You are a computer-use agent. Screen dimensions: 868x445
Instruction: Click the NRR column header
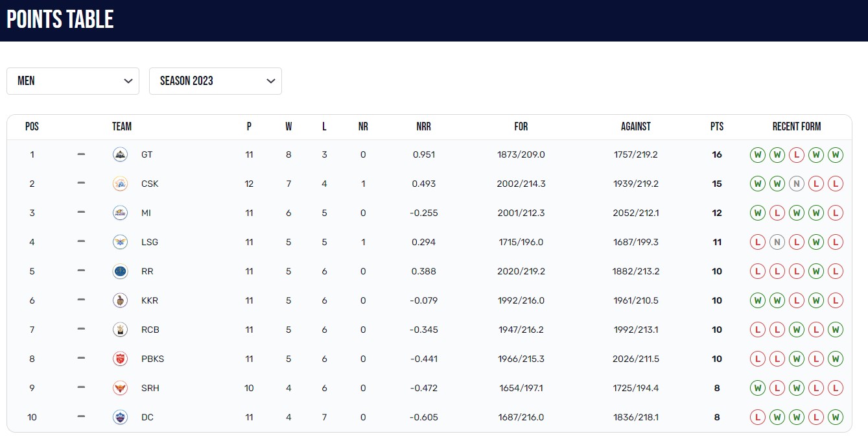click(423, 126)
